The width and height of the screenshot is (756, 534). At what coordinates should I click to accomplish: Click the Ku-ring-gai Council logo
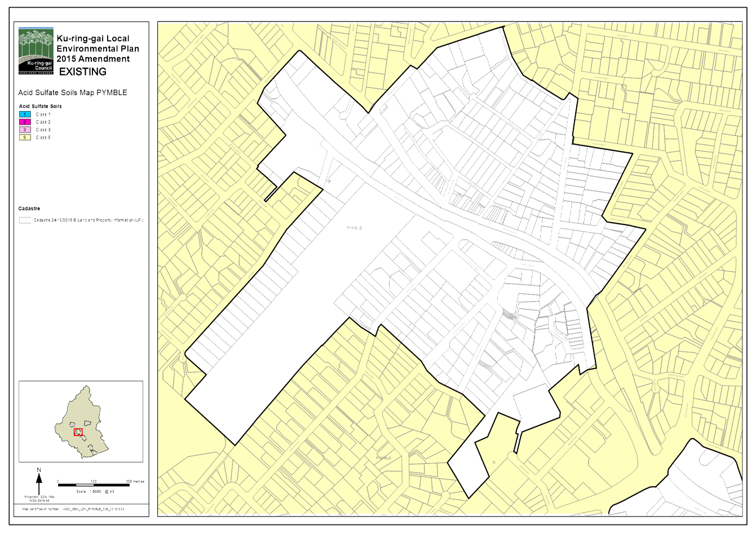[36, 51]
